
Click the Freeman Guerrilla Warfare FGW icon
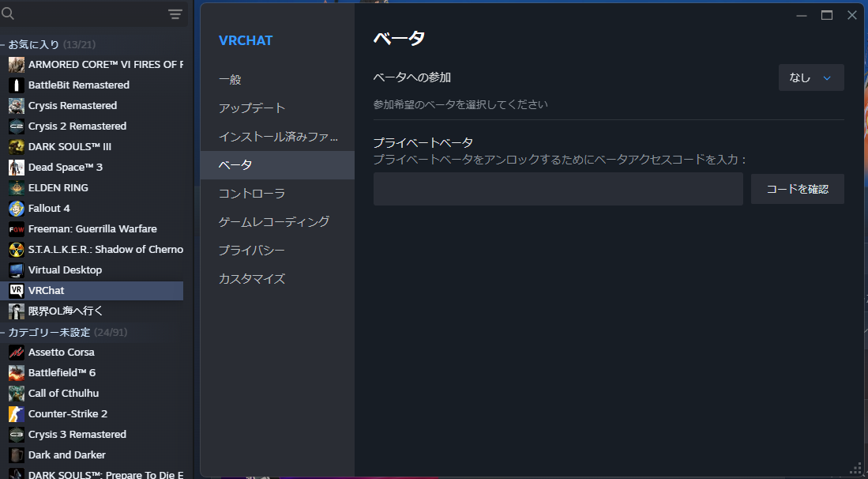pos(17,228)
